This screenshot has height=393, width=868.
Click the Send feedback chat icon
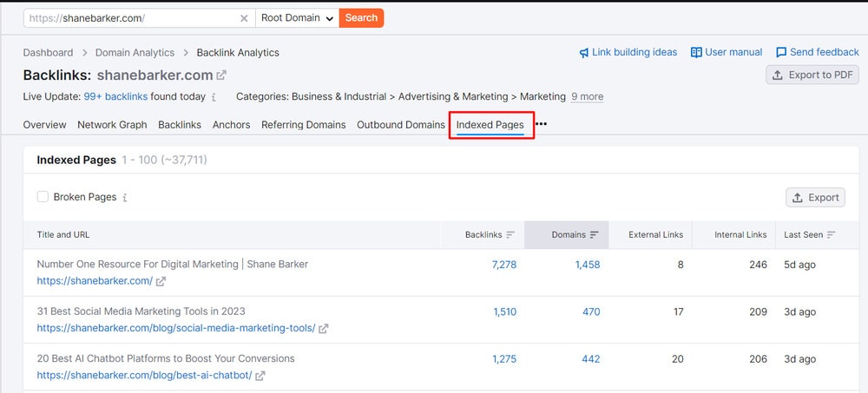781,53
